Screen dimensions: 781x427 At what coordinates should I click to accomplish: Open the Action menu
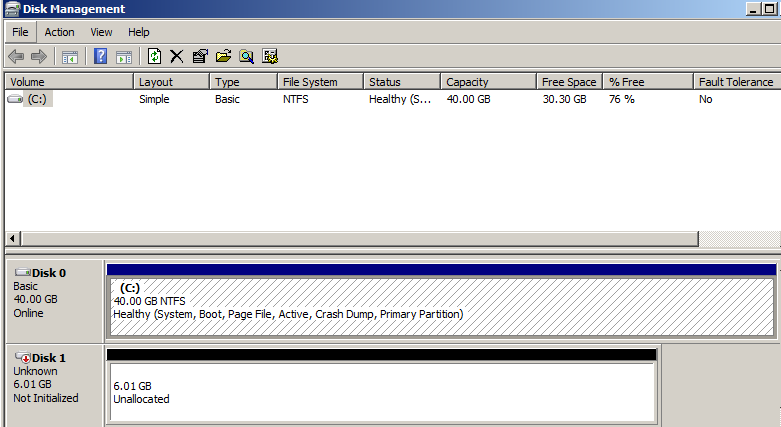tap(59, 32)
